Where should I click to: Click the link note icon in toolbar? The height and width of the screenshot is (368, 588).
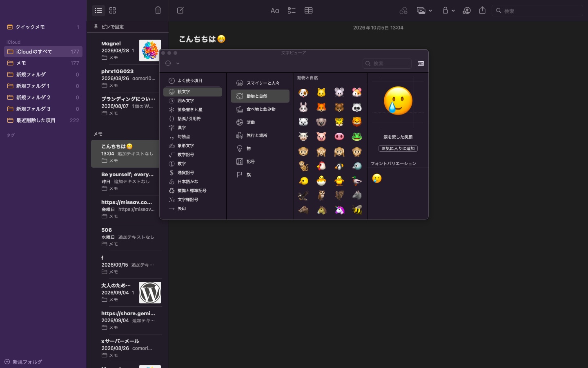click(x=403, y=11)
